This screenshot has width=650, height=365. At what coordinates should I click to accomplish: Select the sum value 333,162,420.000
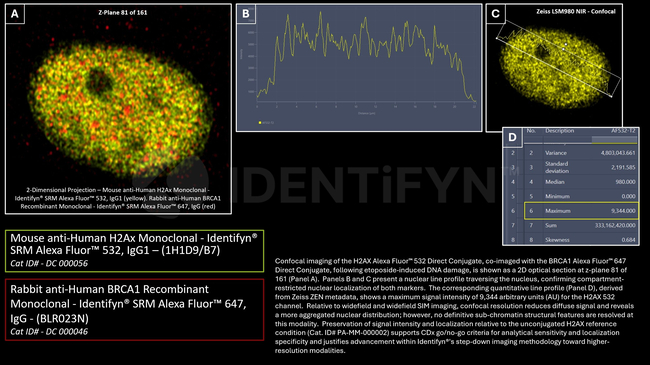point(615,226)
